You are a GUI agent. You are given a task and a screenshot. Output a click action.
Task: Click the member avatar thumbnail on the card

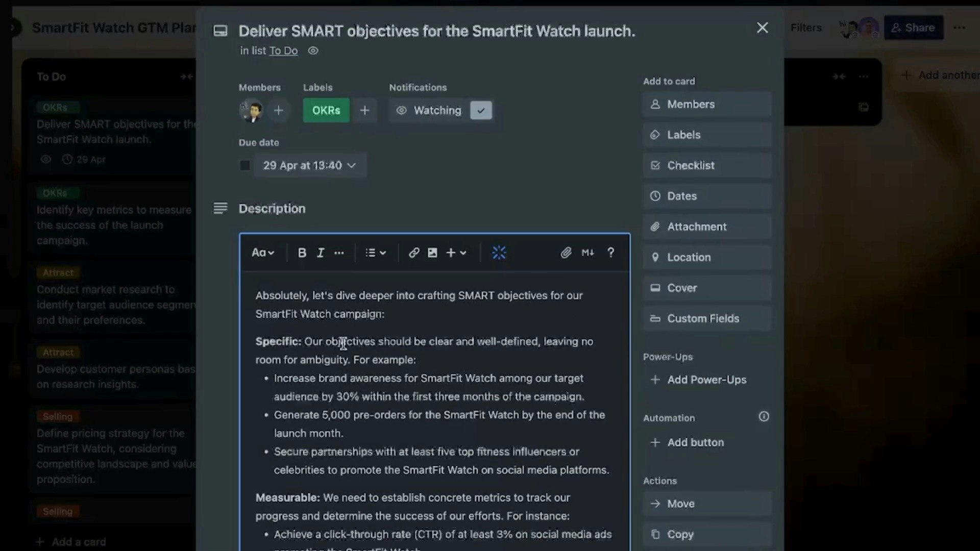[251, 110]
